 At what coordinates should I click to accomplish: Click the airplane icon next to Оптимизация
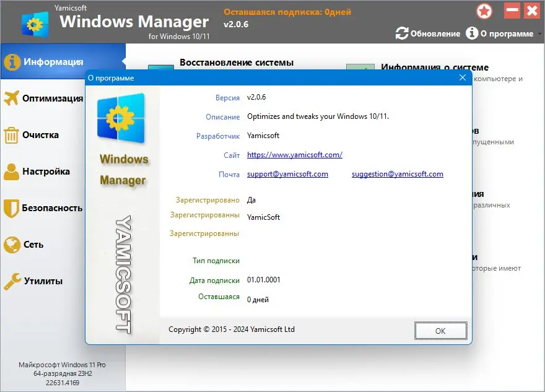click(x=12, y=98)
